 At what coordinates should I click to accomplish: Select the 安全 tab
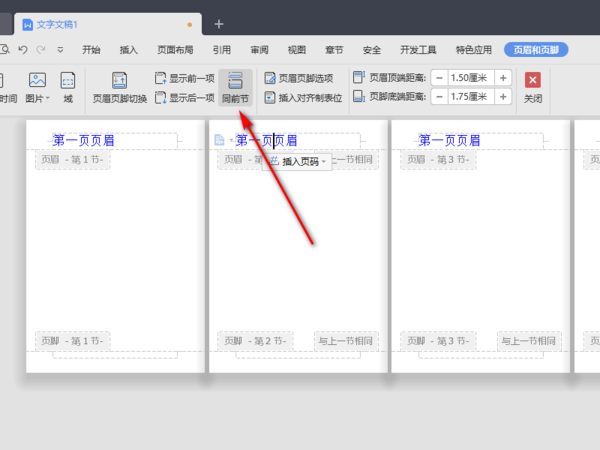pyautogui.click(x=372, y=50)
